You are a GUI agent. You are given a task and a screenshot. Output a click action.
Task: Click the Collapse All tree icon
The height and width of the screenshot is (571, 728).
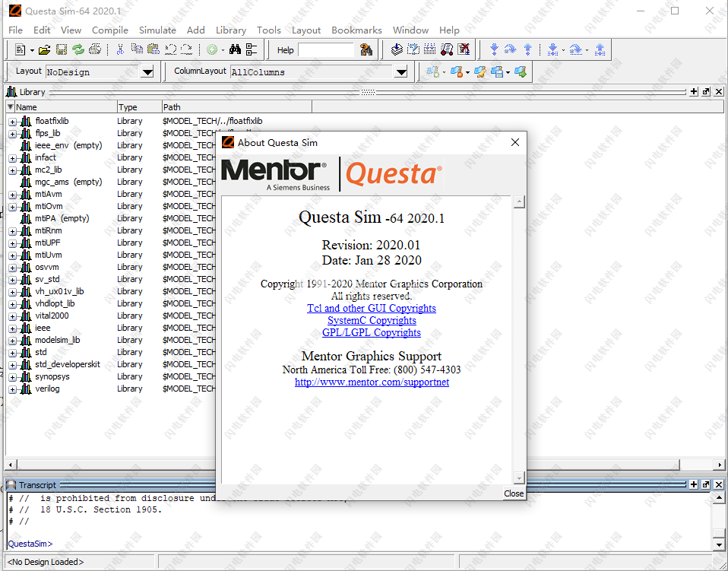252,49
